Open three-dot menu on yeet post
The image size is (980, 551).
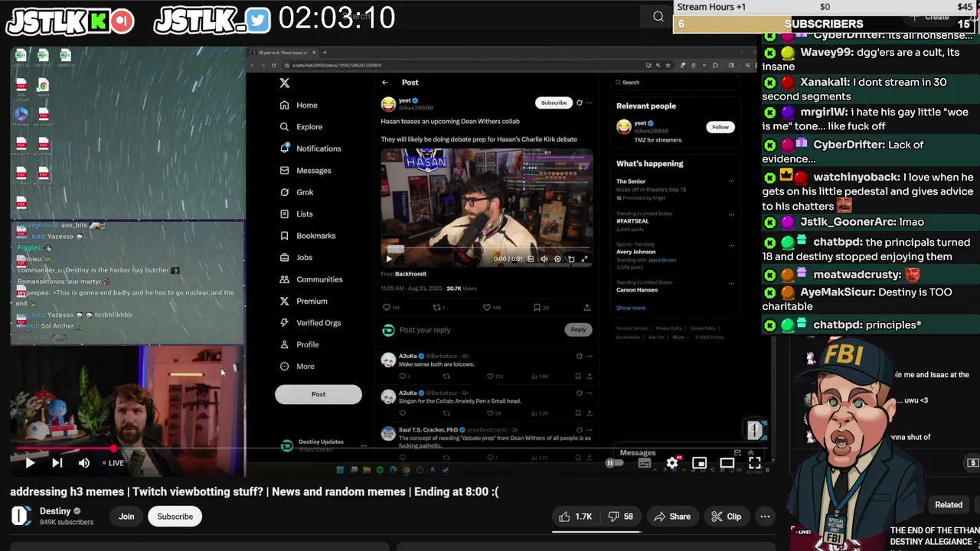click(x=589, y=103)
